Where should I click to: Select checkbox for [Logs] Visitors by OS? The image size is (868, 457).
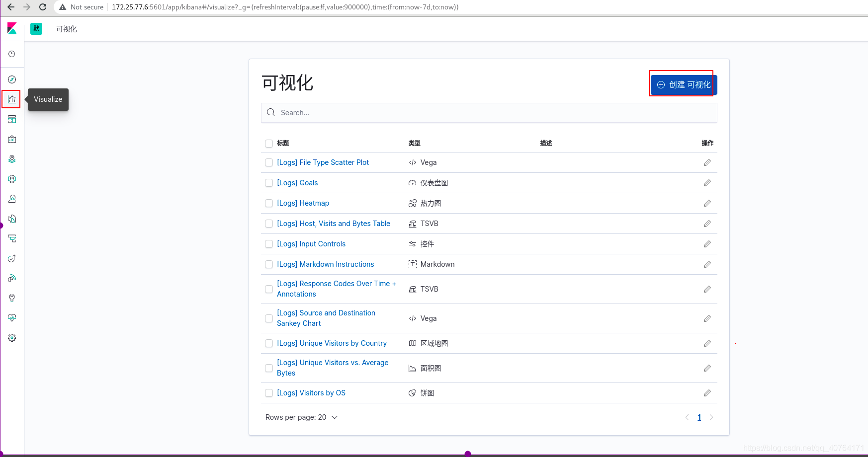click(269, 393)
